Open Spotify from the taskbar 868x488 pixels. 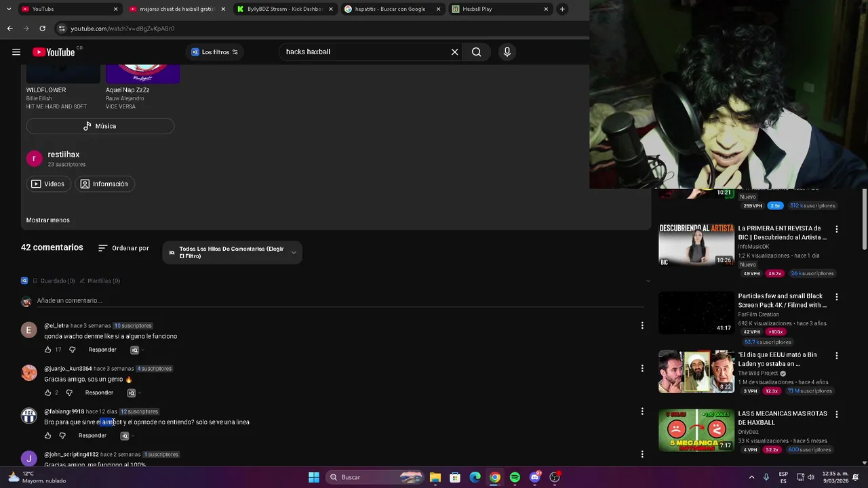point(515,477)
